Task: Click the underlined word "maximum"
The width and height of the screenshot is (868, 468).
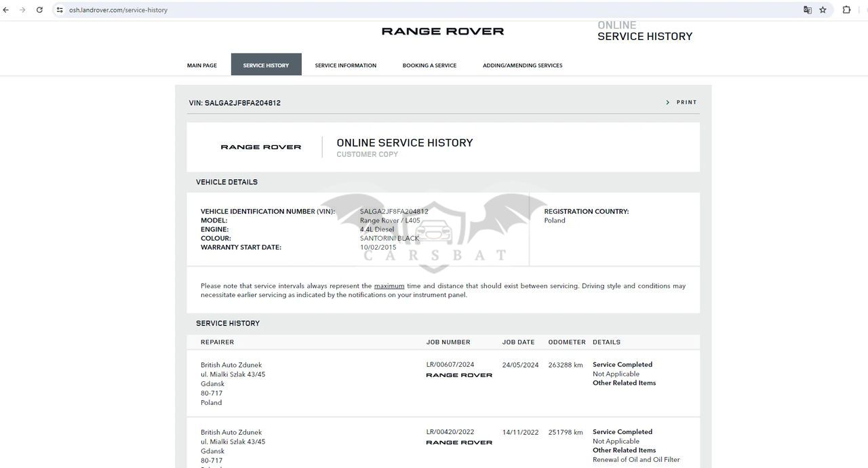Action: 389,286
